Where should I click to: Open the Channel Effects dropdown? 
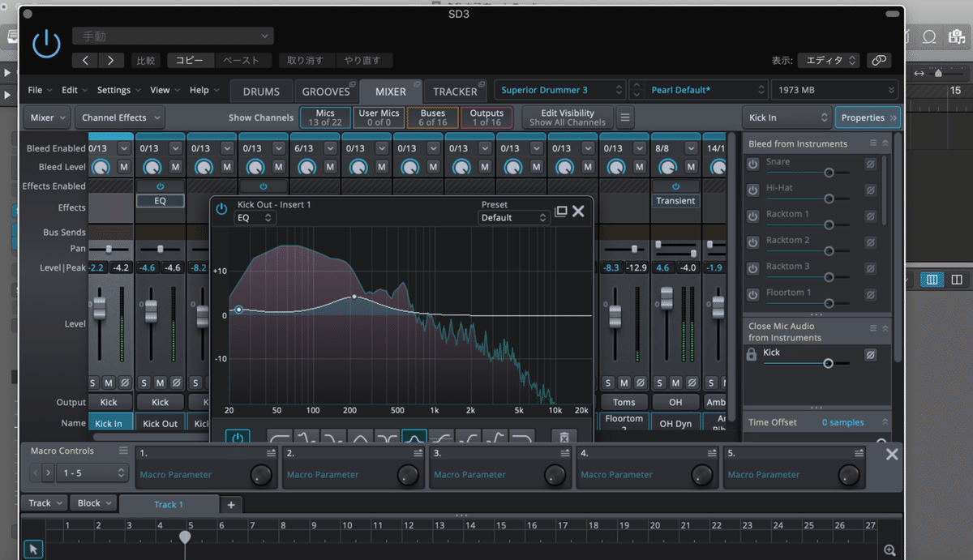click(x=120, y=118)
